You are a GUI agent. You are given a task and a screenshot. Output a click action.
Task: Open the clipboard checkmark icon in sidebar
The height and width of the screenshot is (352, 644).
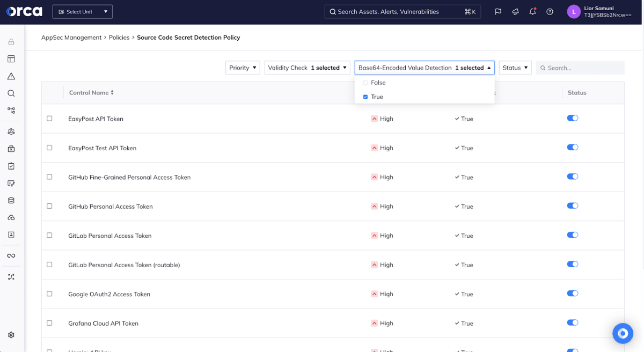[x=11, y=166]
